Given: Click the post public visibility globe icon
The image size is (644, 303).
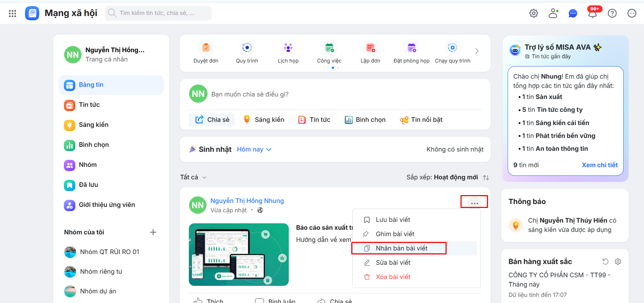Looking at the screenshot, I should click(260, 210).
